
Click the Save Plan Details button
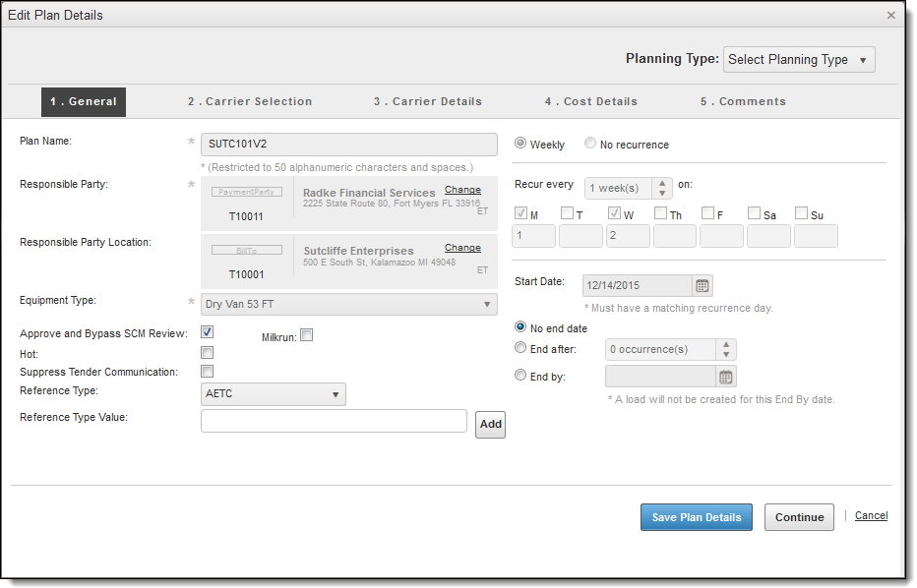tap(696, 517)
